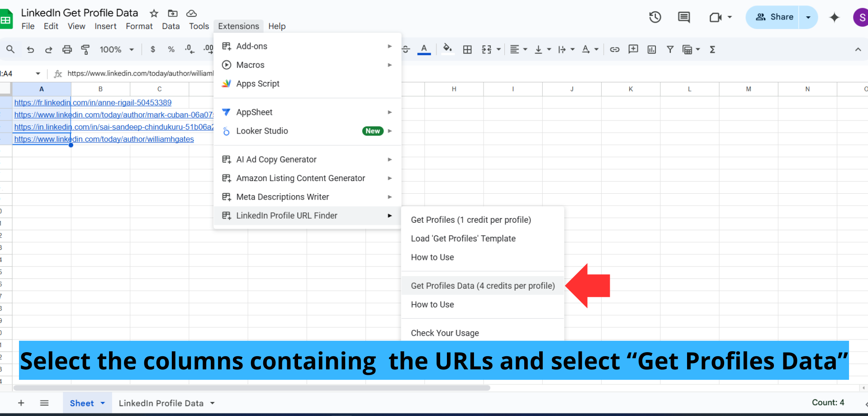
Task: Open LinkedIn Profile Data tab options arrow
Action: coord(212,403)
